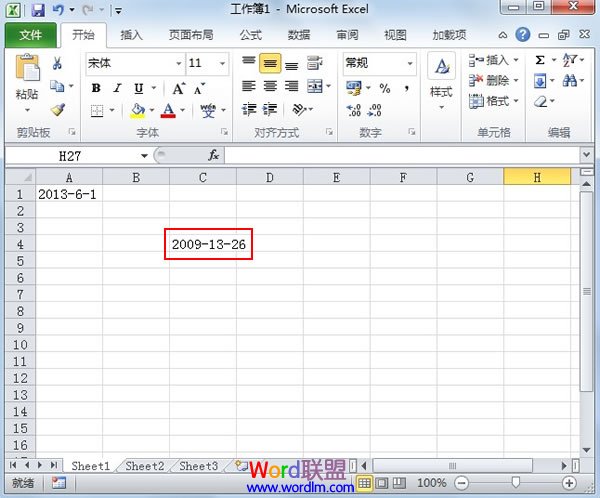Switch to the 数据 Data tab
This screenshot has width=600, height=498.
299,35
